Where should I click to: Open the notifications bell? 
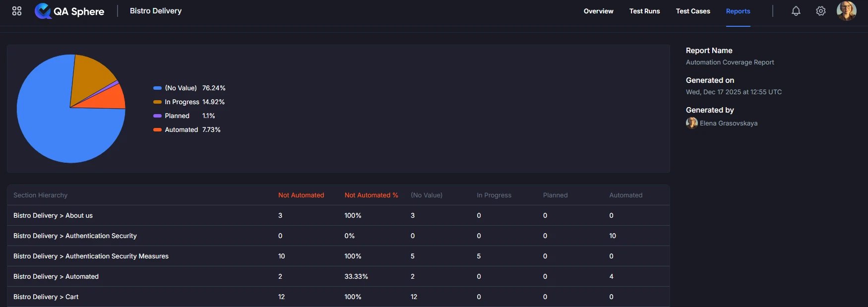point(796,11)
